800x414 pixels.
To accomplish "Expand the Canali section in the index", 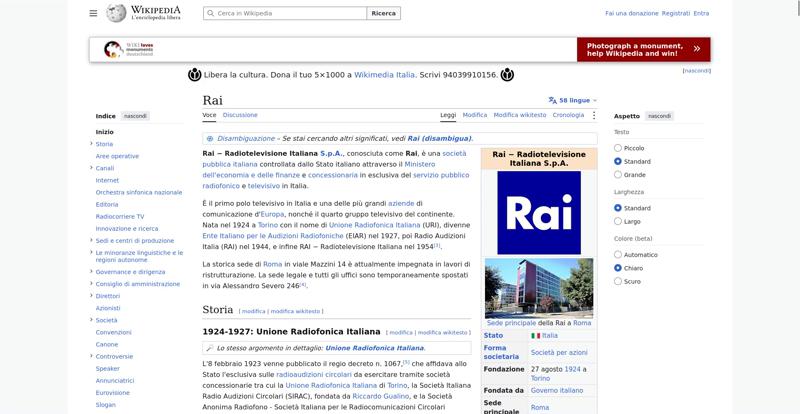I will pyautogui.click(x=91, y=168).
